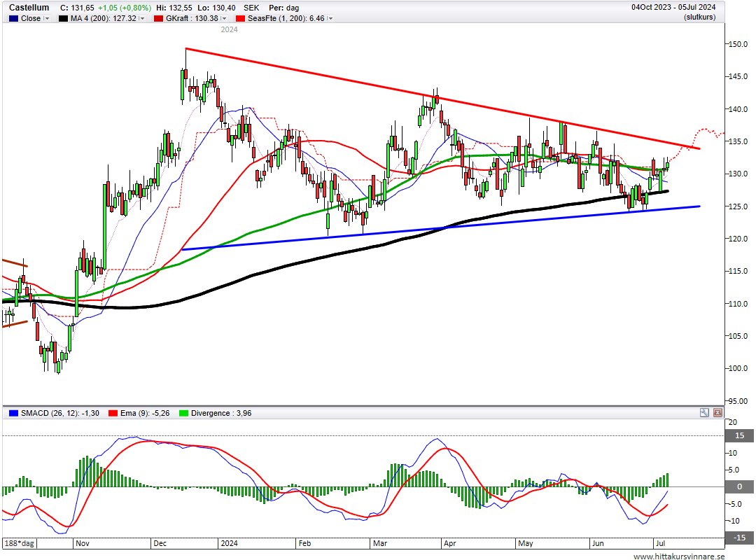The image size is (756, 560).
Task: Click the 04Oct 2023 - 05Jul 2024 date range
Action: [x=673, y=7]
